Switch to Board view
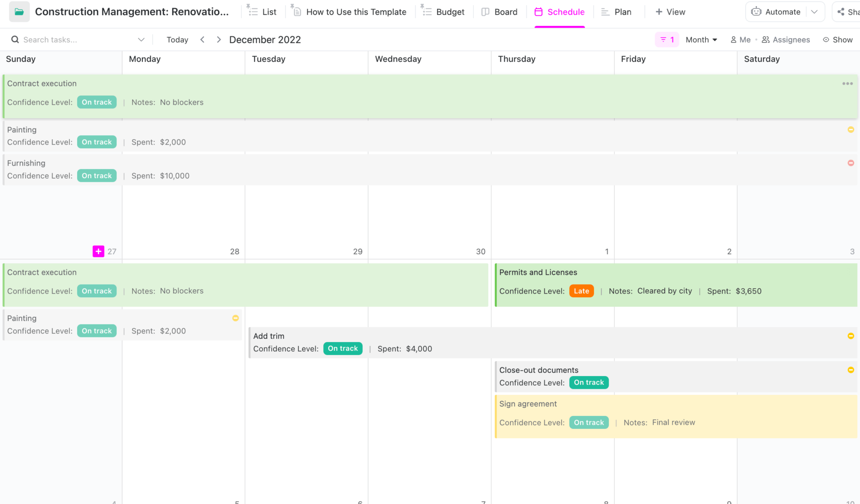The height and width of the screenshot is (504, 860). (x=505, y=12)
